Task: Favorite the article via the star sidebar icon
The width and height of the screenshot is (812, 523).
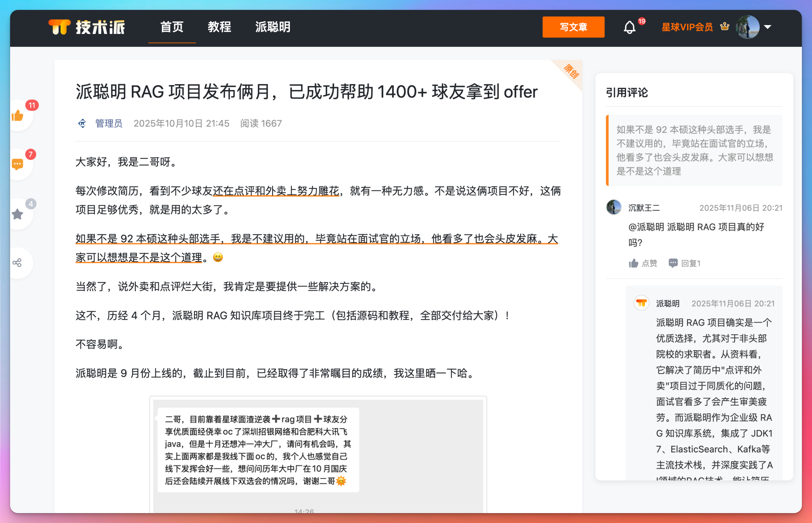Action: pyautogui.click(x=17, y=214)
